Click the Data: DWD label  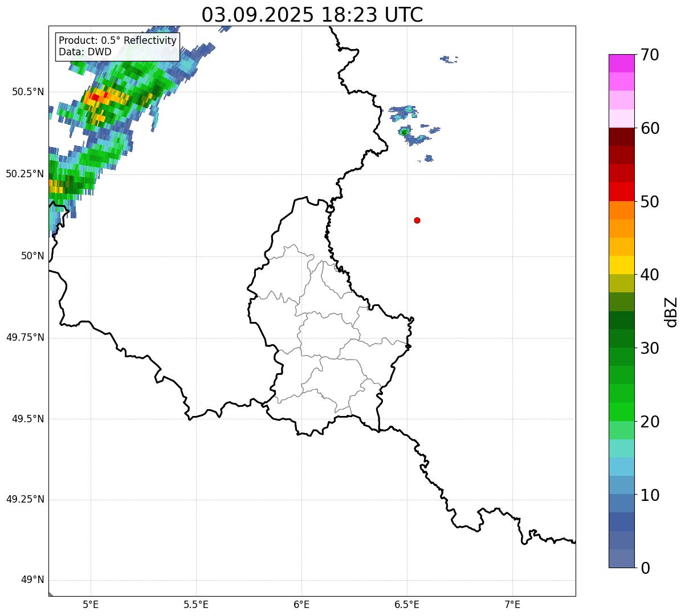(85, 52)
